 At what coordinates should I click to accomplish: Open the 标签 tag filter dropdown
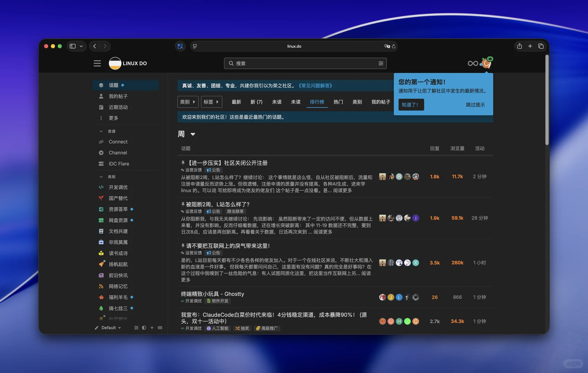(x=212, y=102)
